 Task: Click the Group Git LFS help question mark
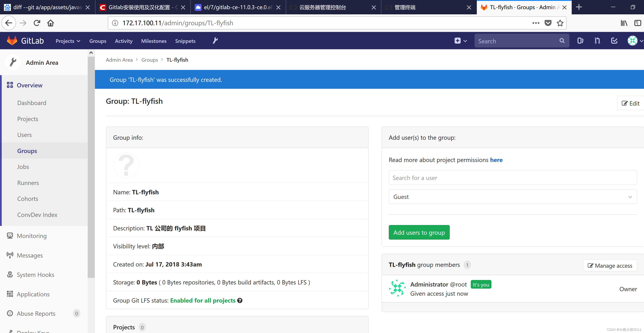pyautogui.click(x=240, y=300)
